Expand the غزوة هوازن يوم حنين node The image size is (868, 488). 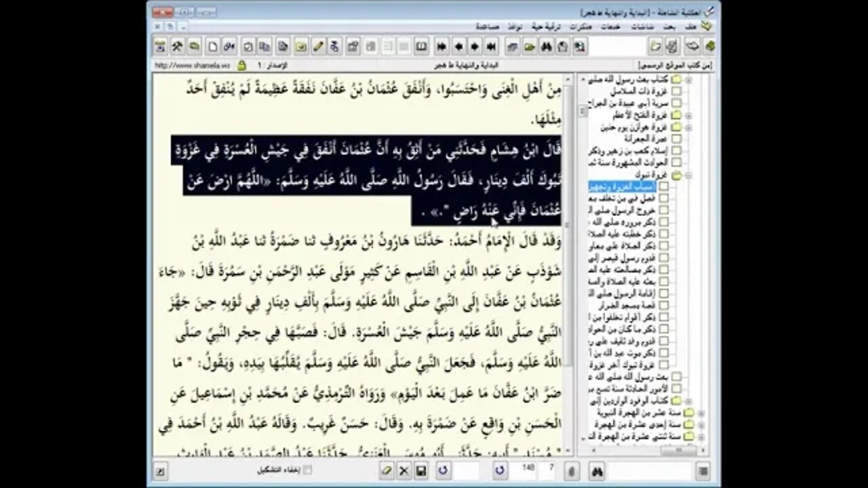click(690, 127)
